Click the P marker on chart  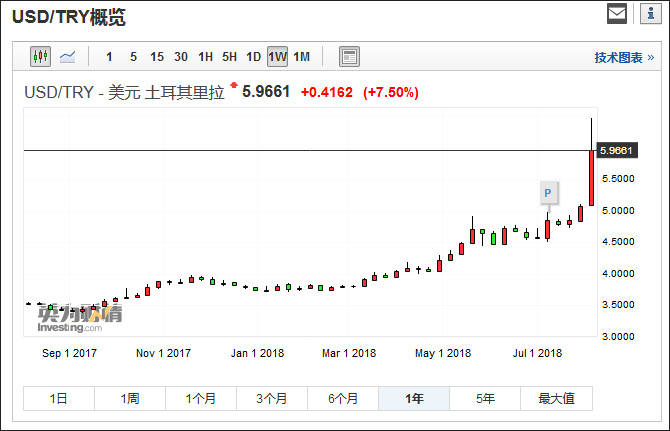pos(548,193)
